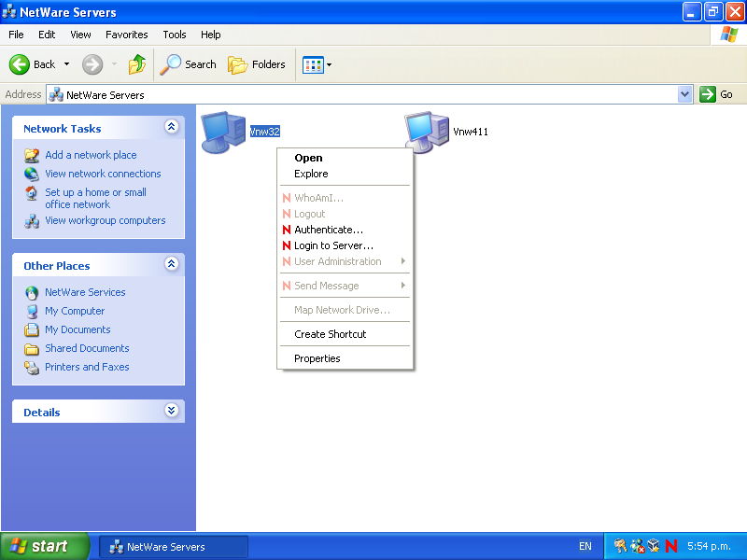Click the home network setup icon

(x=32, y=193)
